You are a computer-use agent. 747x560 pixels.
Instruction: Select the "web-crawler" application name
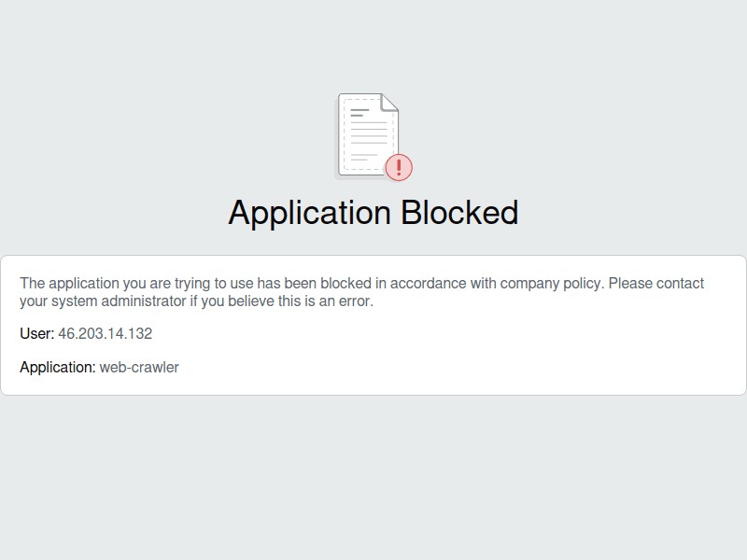[139, 368]
